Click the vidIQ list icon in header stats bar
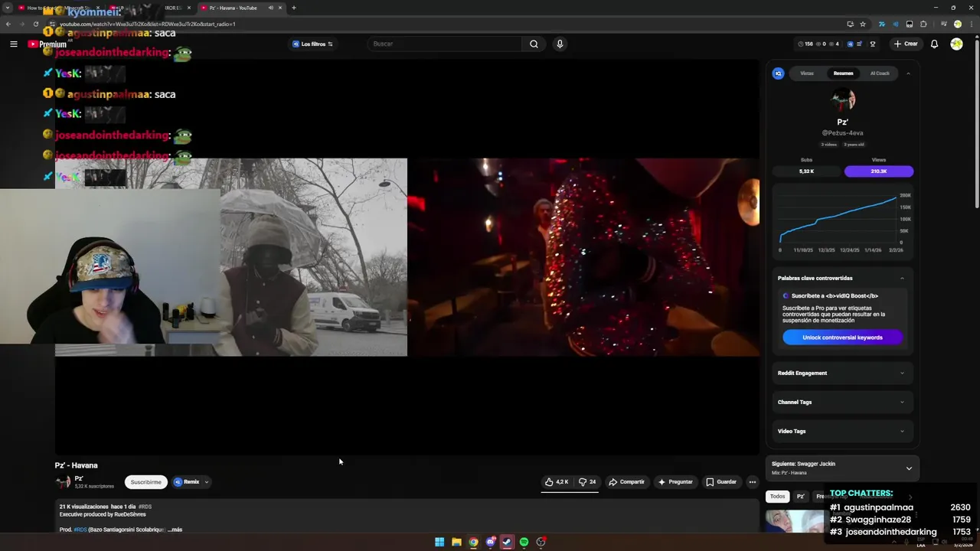The height and width of the screenshot is (551, 980). click(860, 44)
